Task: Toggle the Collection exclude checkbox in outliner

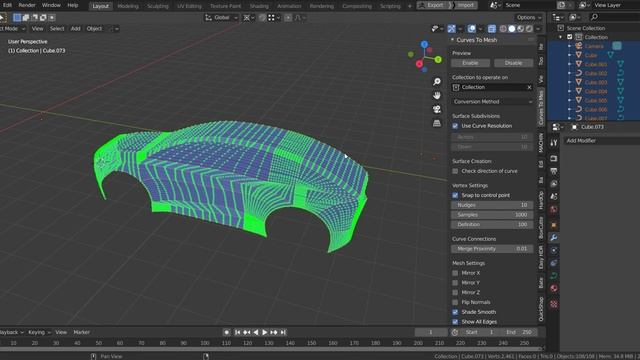Action: (x=570, y=37)
